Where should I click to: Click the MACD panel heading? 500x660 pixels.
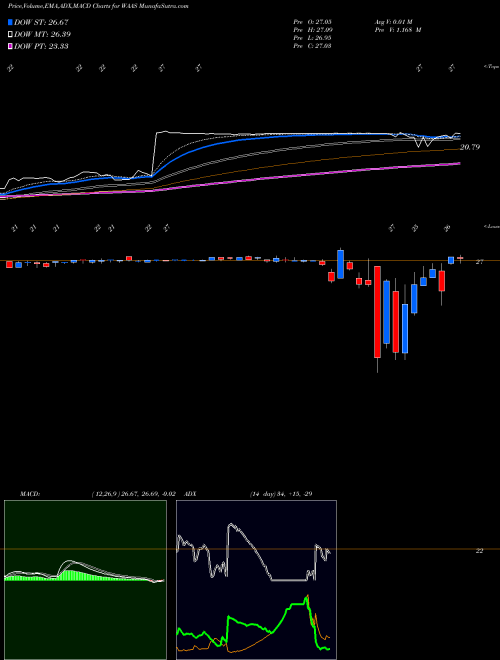(29, 494)
